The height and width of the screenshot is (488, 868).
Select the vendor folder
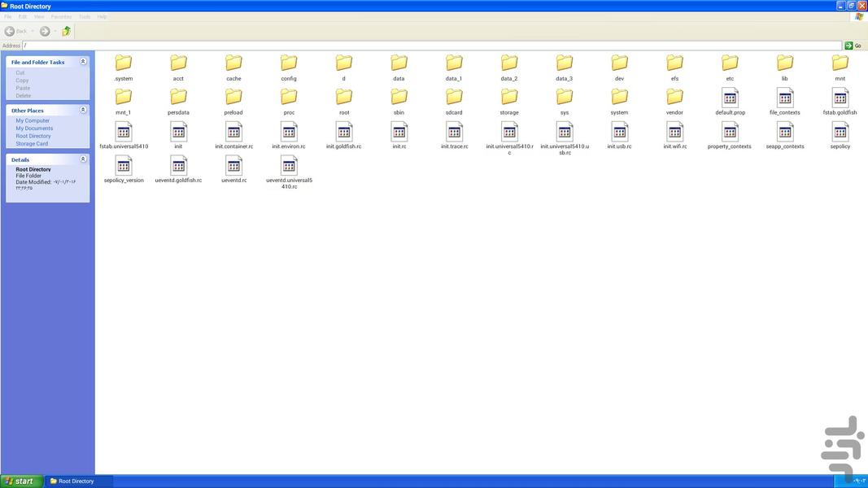coord(674,98)
